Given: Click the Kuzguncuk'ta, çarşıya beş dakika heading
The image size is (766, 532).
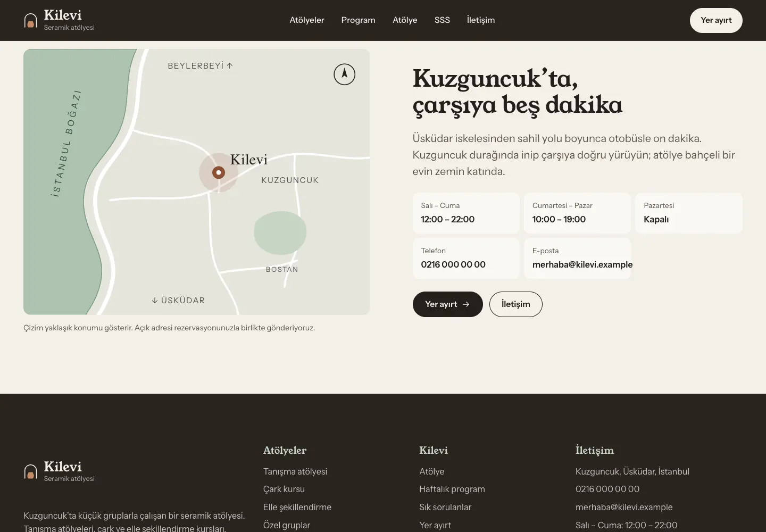Looking at the screenshot, I should 518,92.
